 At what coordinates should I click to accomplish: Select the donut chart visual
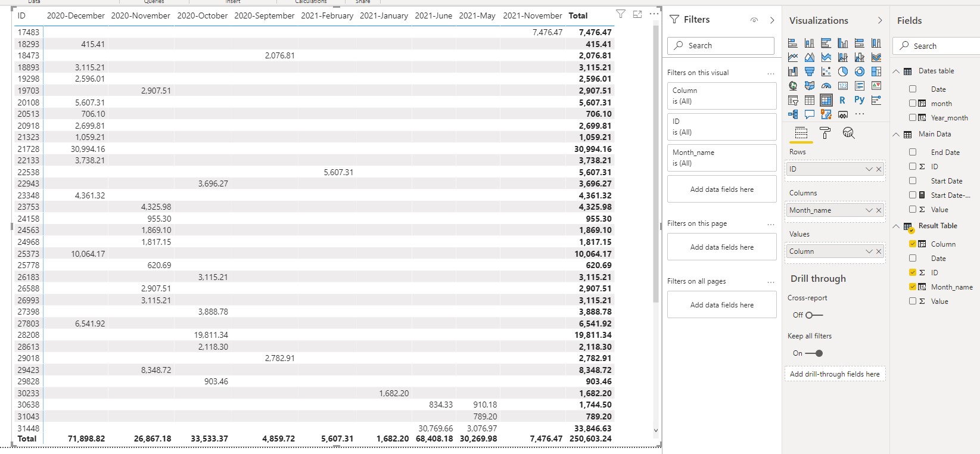(x=860, y=71)
